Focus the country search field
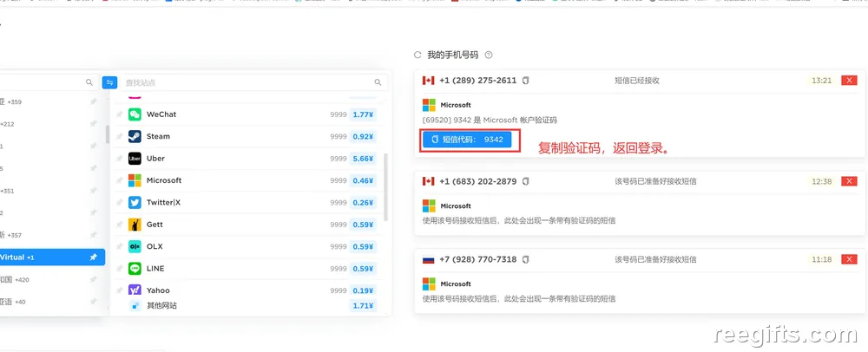 tap(49, 82)
